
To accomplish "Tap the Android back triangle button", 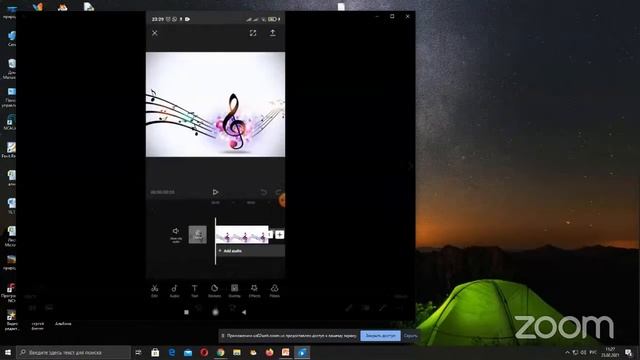I will pyautogui.click(x=244, y=312).
